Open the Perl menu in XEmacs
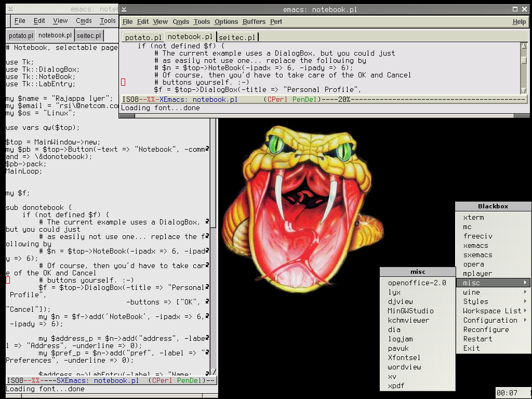This screenshot has height=399, width=532. coord(276,22)
